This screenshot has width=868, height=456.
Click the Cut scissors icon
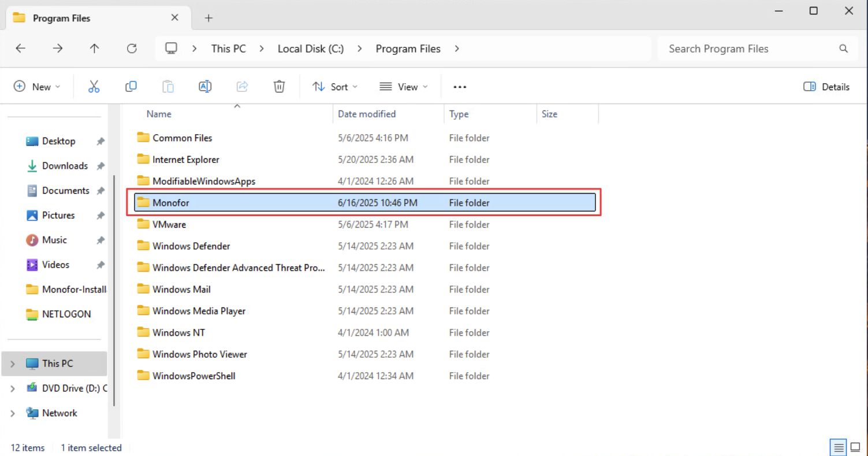(x=94, y=87)
